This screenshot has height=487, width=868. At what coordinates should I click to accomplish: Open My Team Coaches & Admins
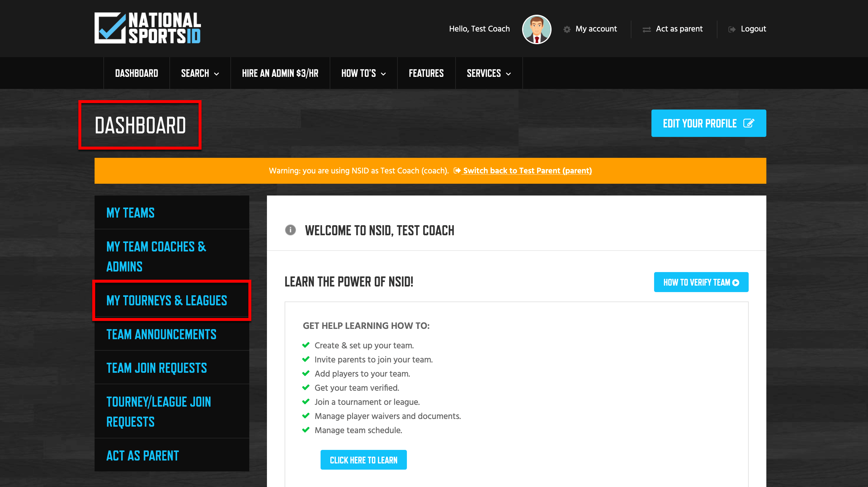pos(171,256)
